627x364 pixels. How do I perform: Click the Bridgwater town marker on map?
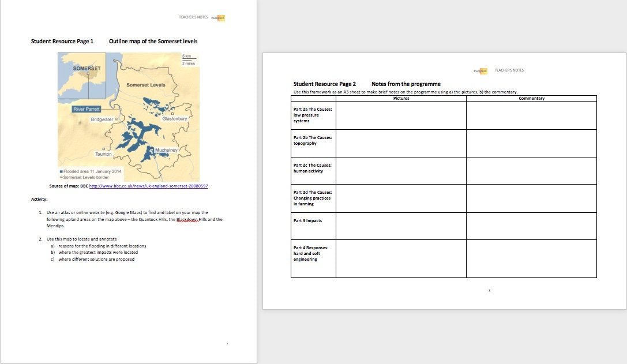point(116,119)
